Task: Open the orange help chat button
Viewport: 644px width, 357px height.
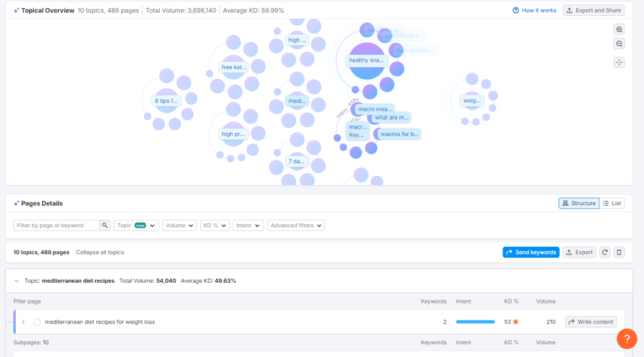Action: 626,339
